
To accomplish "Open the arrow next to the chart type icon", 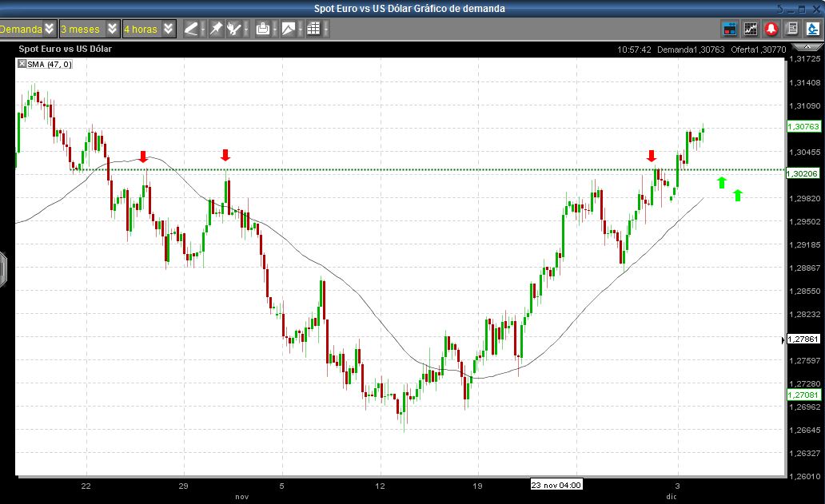I will (x=300, y=29).
